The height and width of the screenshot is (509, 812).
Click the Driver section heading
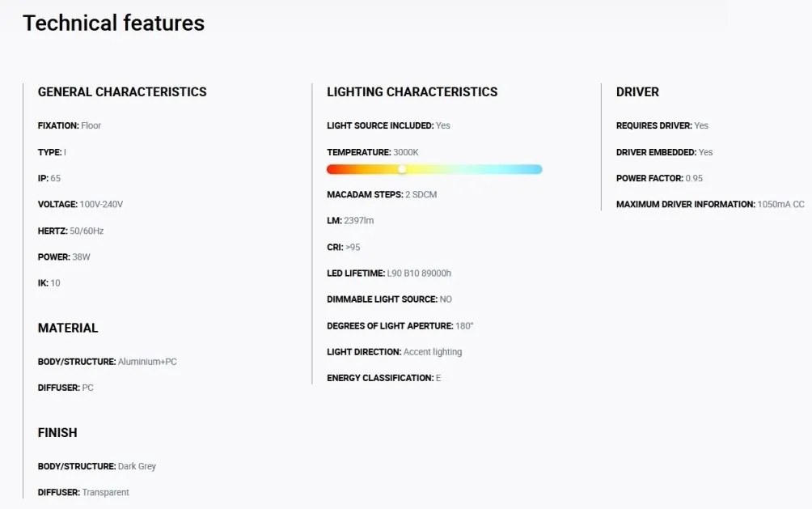(x=637, y=91)
